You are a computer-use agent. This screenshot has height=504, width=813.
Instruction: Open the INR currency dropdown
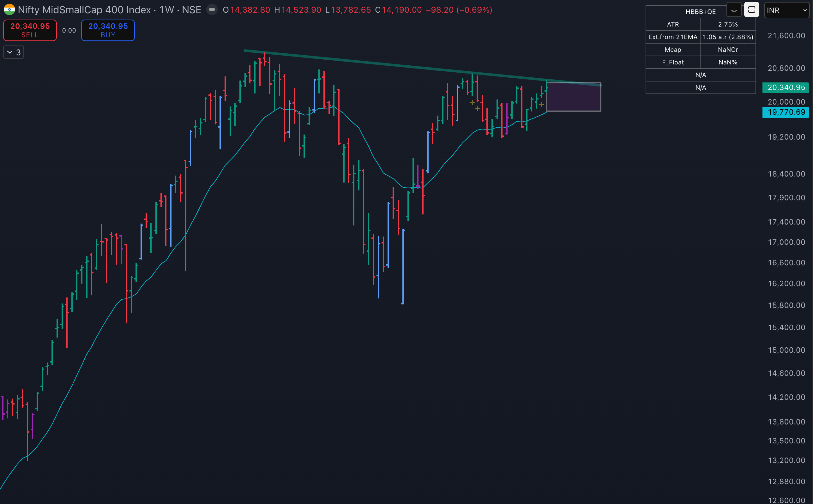click(786, 10)
